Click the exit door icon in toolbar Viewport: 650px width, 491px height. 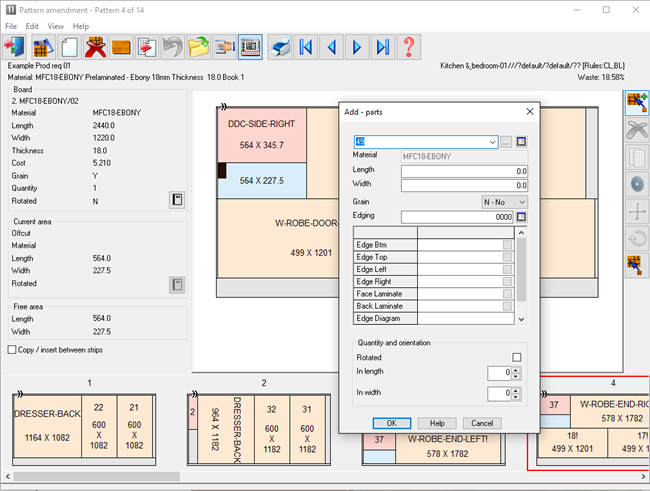click(16, 47)
